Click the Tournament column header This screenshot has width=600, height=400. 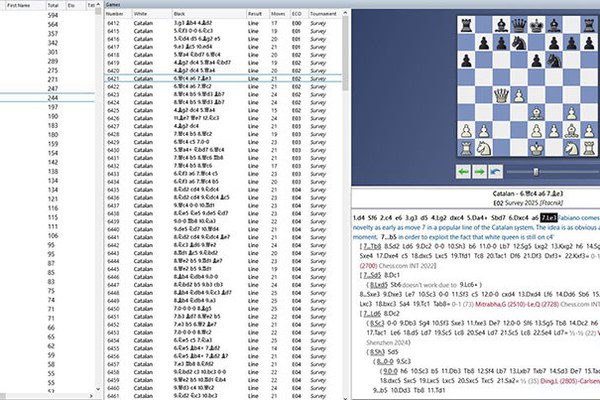[x=323, y=13]
